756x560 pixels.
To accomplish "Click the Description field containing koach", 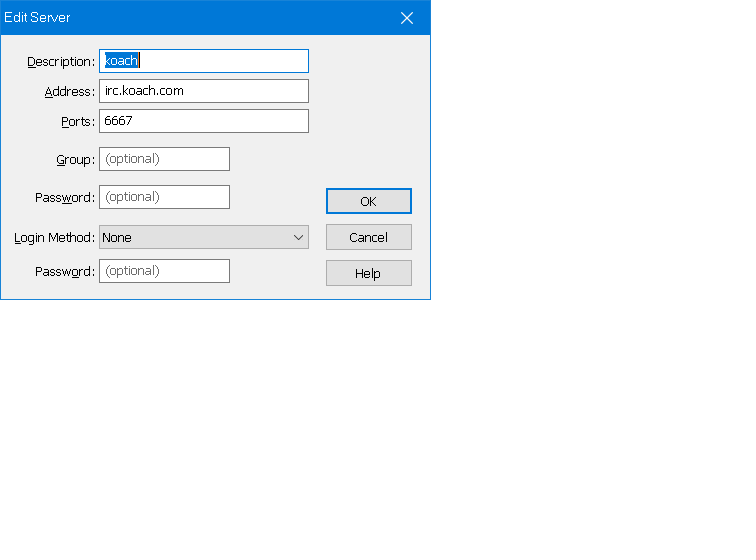I will 203,61.
